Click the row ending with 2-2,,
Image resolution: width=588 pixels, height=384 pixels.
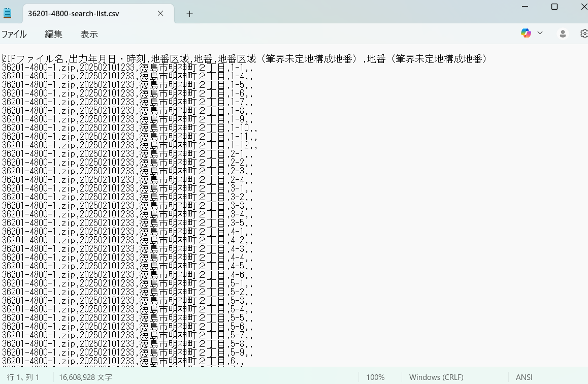coord(127,163)
